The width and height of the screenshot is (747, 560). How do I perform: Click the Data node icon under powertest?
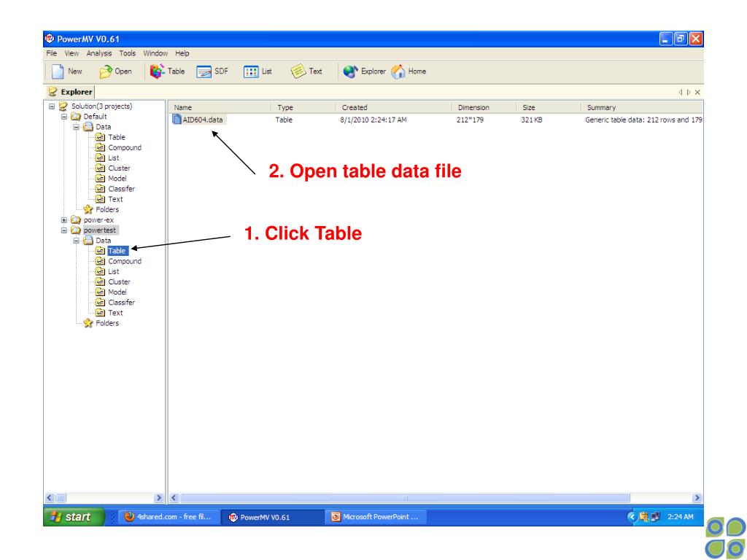click(x=88, y=241)
